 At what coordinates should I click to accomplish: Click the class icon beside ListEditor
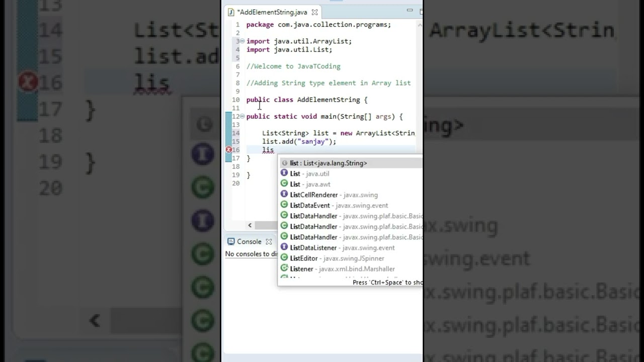pos(284,258)
